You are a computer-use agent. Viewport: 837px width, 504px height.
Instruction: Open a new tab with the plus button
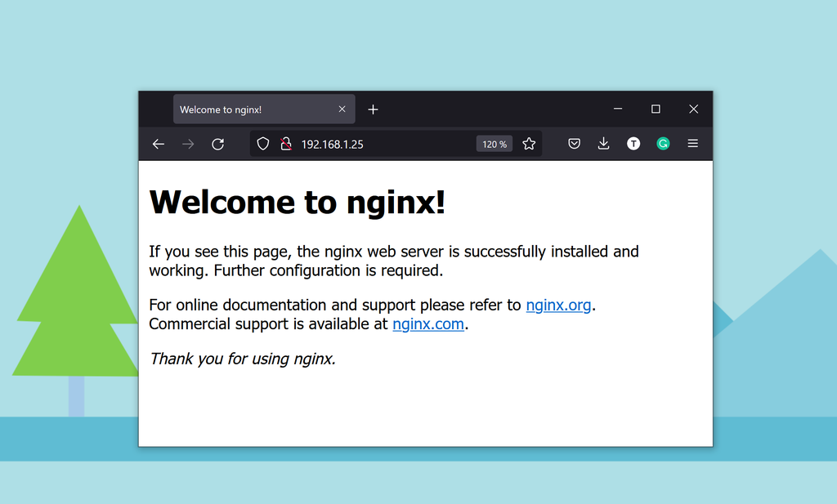tap(373, 109)
